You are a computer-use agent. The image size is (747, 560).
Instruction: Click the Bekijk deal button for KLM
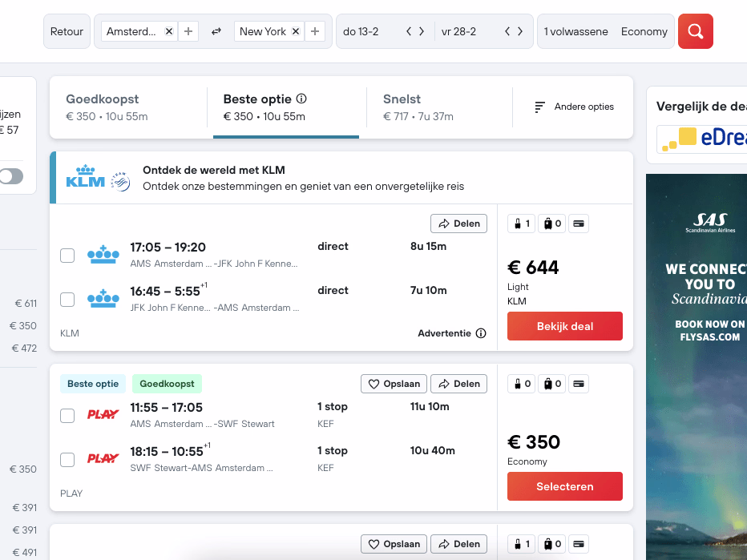tap(564, 326)
